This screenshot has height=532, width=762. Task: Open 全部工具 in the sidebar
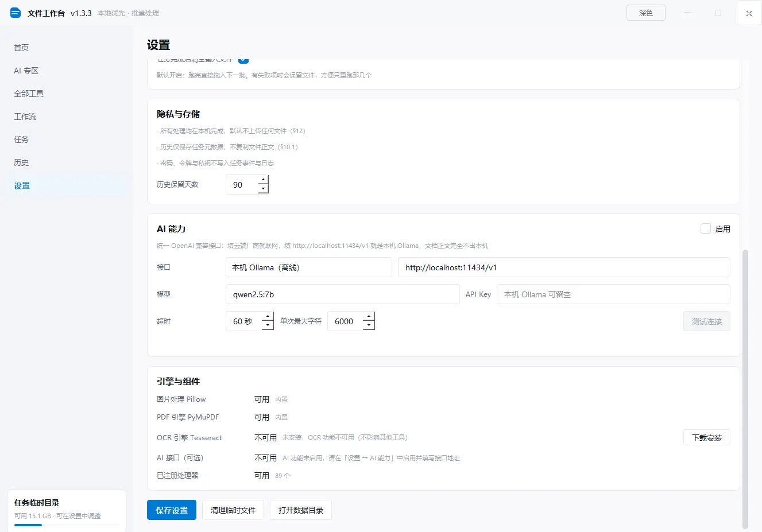[x=29, y=94]
